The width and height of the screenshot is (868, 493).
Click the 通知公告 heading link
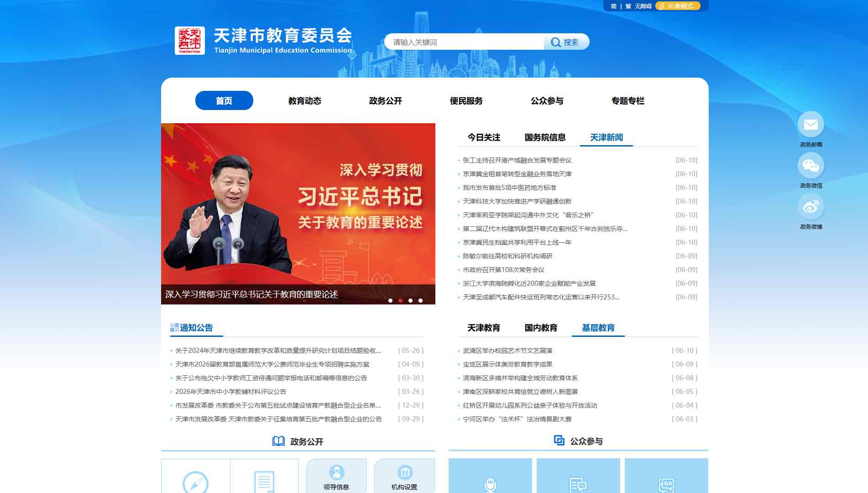pyautogui.click(x=196, y=328)
